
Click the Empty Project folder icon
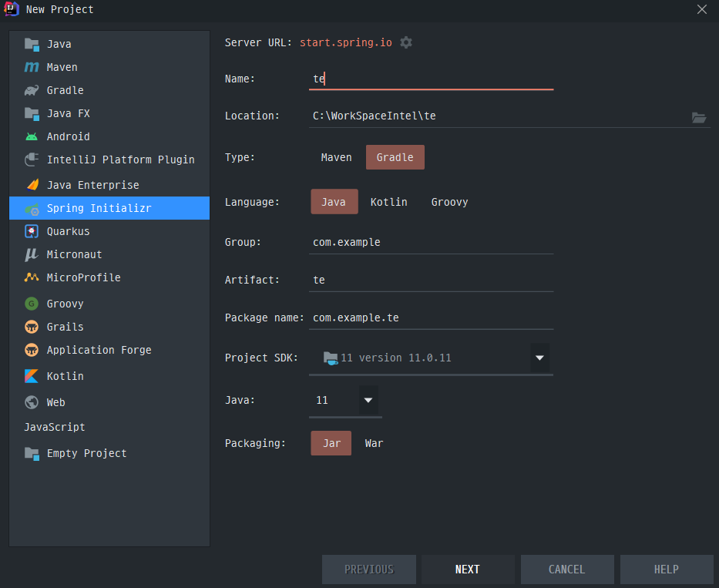(x=32, y=454)
